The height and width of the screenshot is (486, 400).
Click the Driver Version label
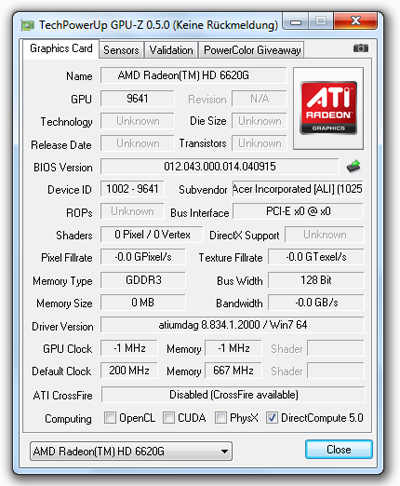pos(62,326)
